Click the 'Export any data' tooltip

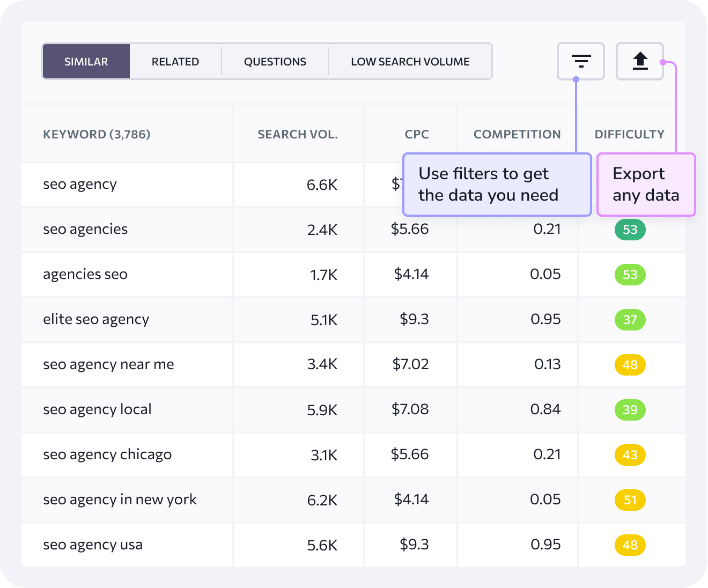point(646,185)
